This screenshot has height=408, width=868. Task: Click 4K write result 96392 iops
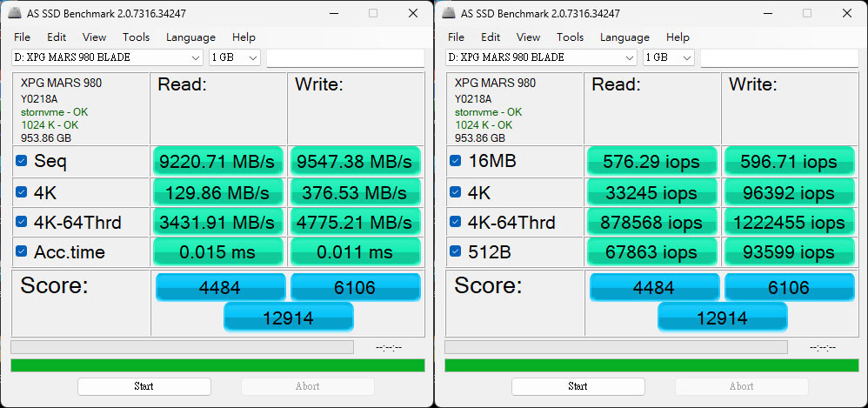(790, 192)
